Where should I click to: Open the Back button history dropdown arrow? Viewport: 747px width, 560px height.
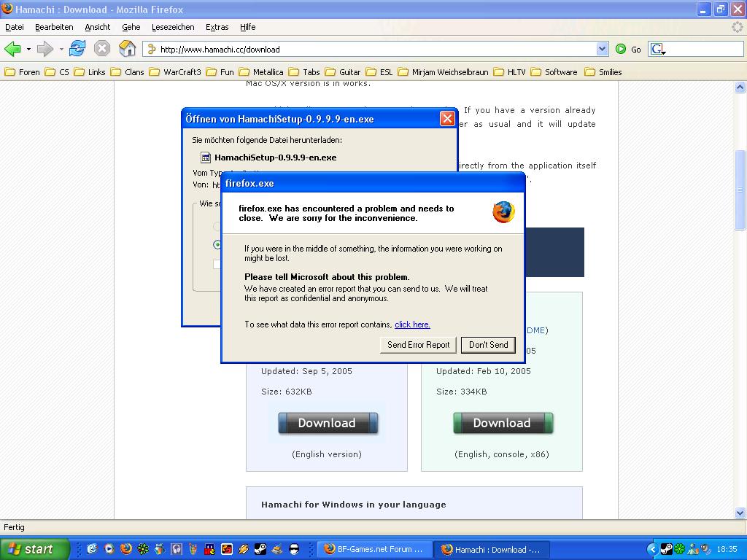tap(28, 49)
